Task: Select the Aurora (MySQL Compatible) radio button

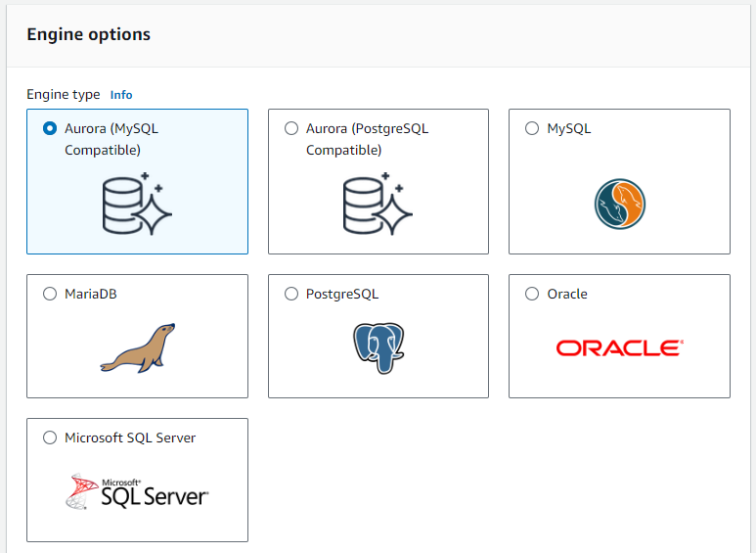Action: [50, 128]
